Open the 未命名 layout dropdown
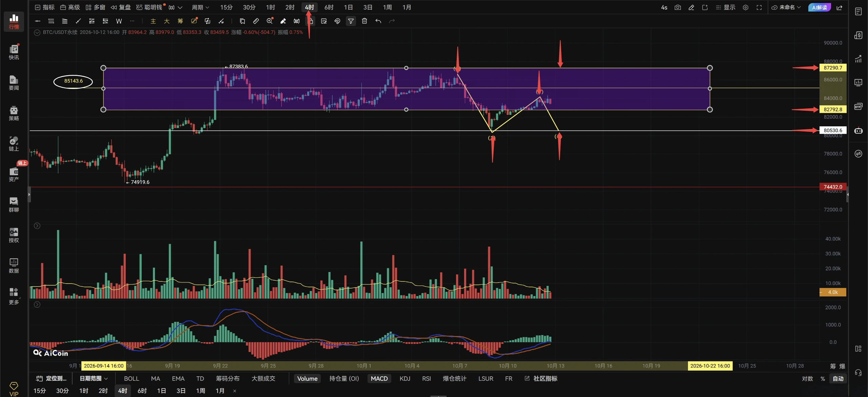Screen dimensions: 868x397 tap(786, 7)
